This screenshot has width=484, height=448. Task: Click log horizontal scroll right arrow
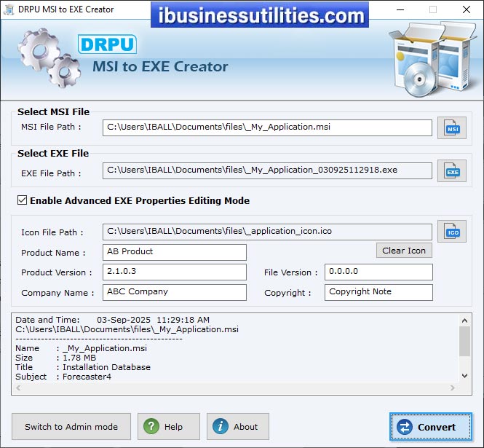(x=453, y=388)
